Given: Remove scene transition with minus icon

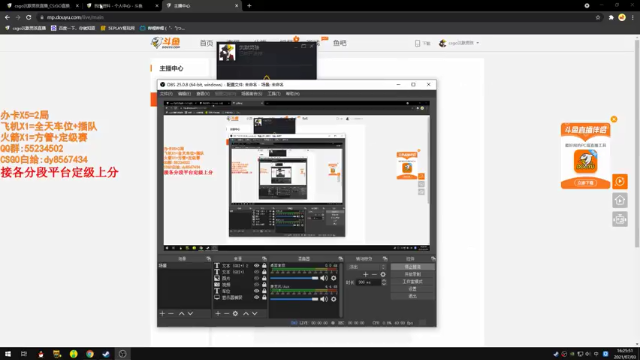Looking at the screenshot, I should tap(374, 274).
